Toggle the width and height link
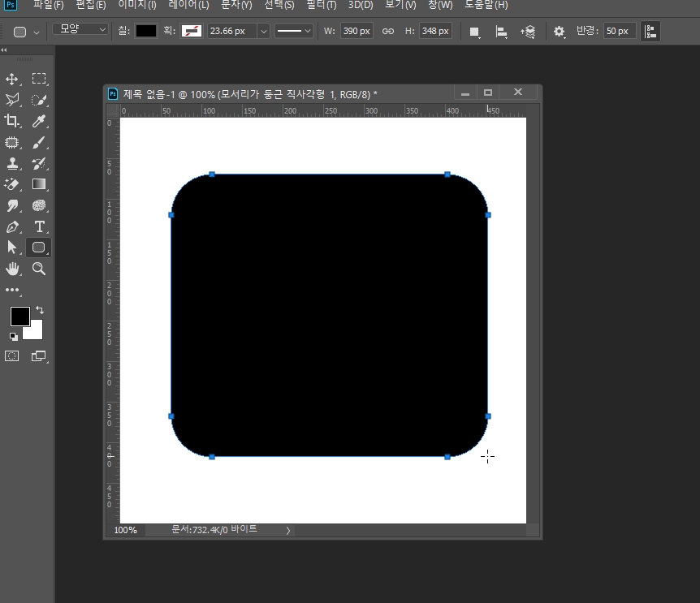 (x=388, y=31)
